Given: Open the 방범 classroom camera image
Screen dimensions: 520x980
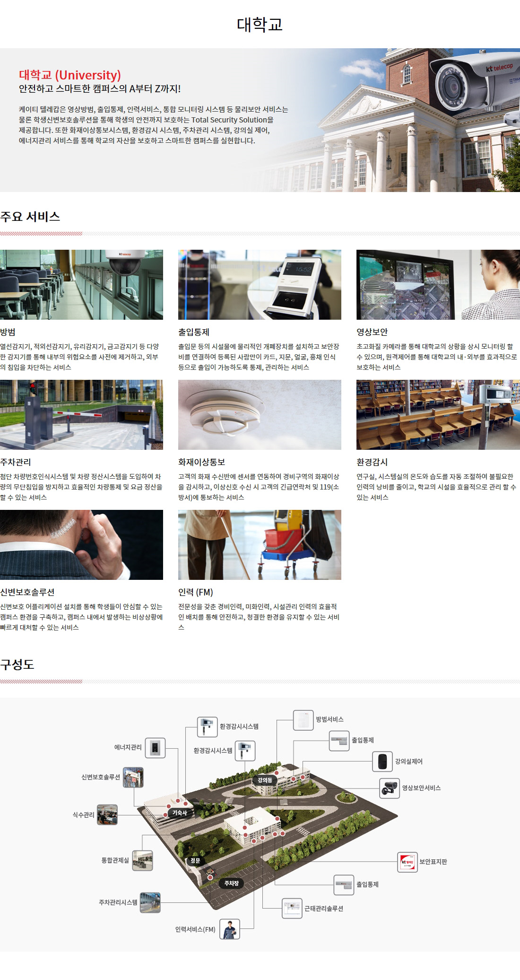Looking at the screenshot, I should coord(81,285).
